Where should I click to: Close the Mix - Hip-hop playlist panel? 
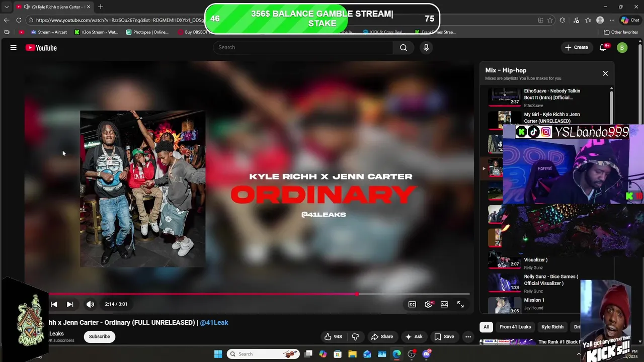pos(605,73)
